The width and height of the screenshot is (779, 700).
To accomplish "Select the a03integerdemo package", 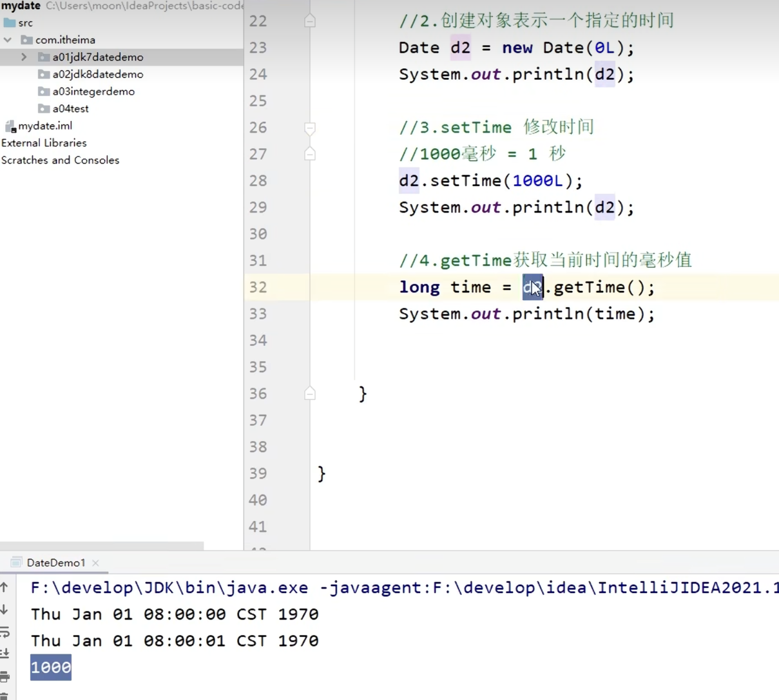I will tap(93, 91).
